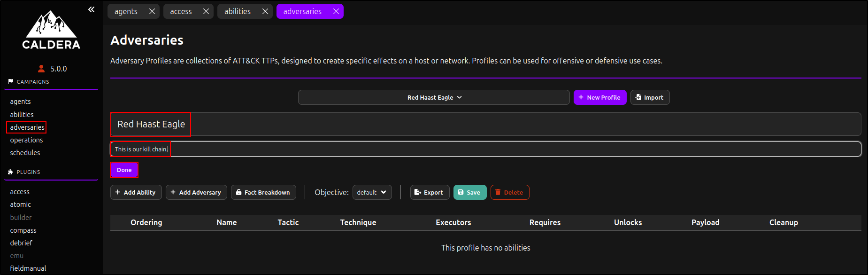Click the Import button
The image size is (868, 275).
(650, 97)
